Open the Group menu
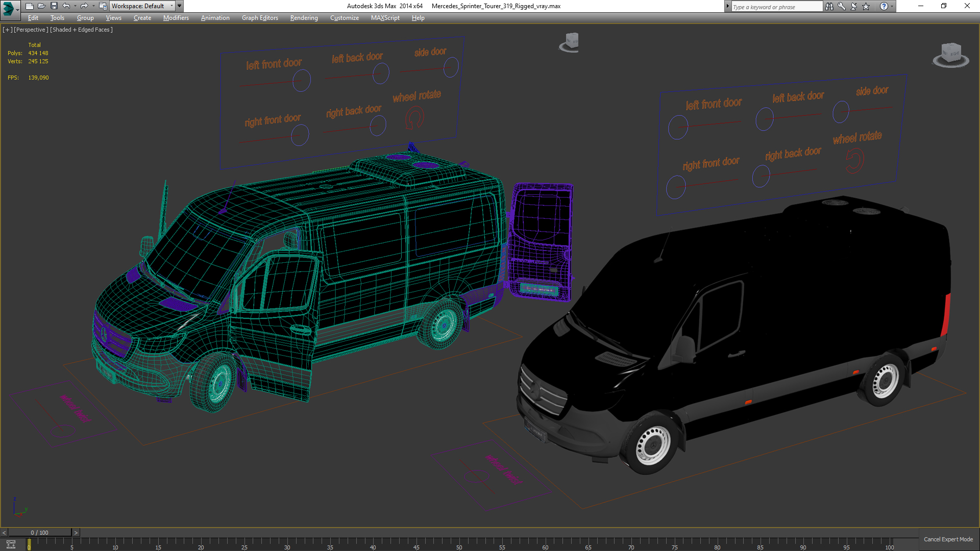Image resolution: width=980 pixels, height=551 pixels. tap(85, 18)
